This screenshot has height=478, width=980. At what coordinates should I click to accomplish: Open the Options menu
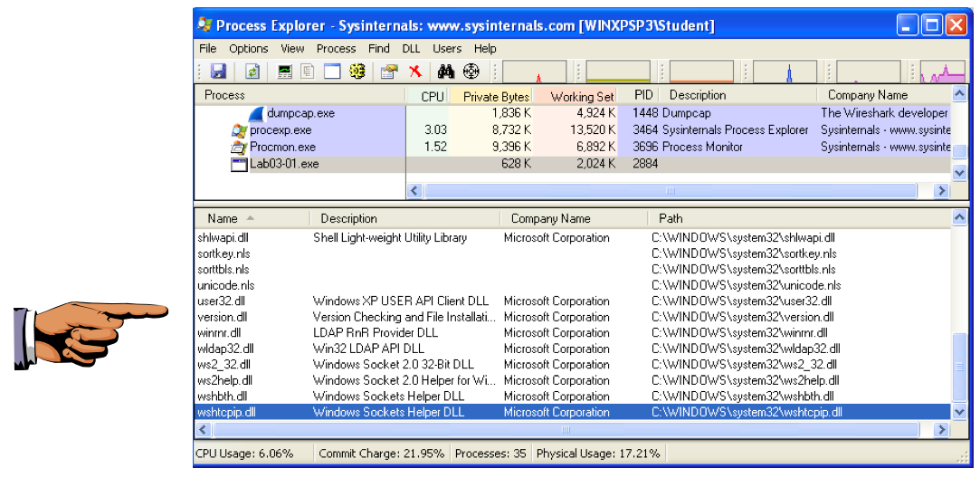point(248,48)
